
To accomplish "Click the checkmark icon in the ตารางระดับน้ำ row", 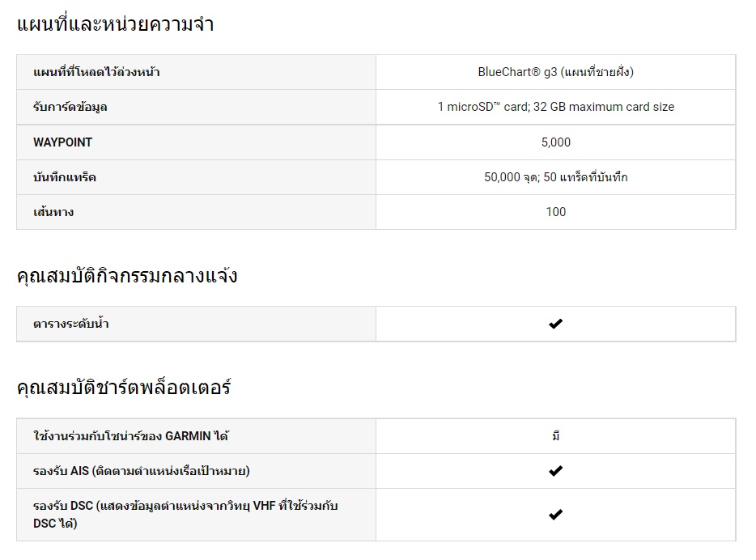I will [x=555, y=324].
